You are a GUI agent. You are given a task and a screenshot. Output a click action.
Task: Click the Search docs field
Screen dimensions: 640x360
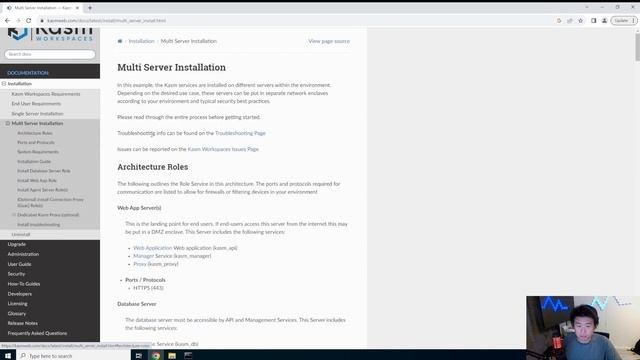point(50,54)
